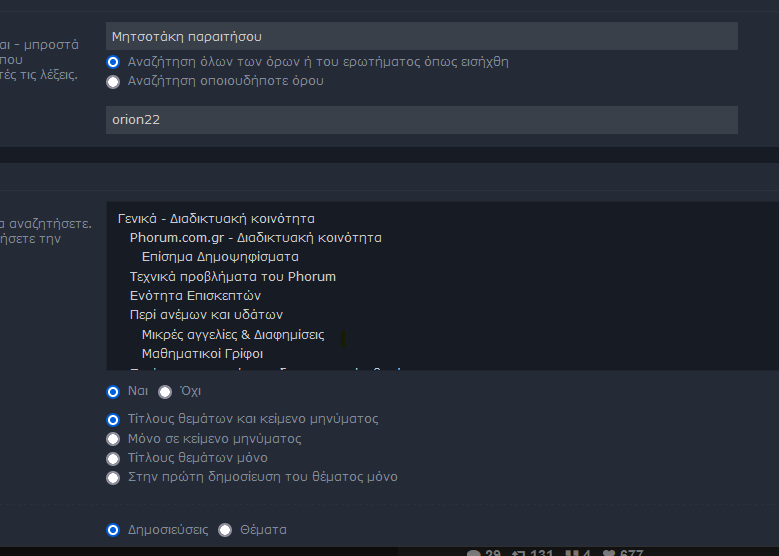Choose 'Δημοσιεύσεις' display radio button
Viewport: 779px width, 556px height.
click(x=113, y=530)
